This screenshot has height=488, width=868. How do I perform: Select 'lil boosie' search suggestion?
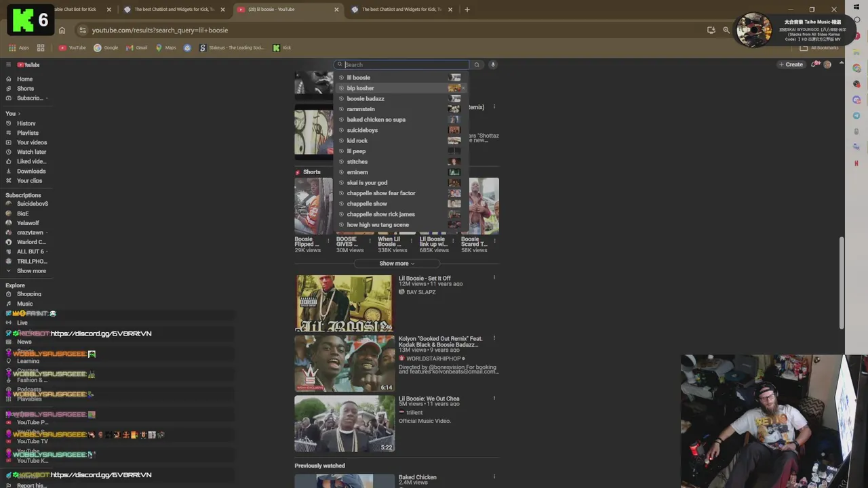click(400, 78)
